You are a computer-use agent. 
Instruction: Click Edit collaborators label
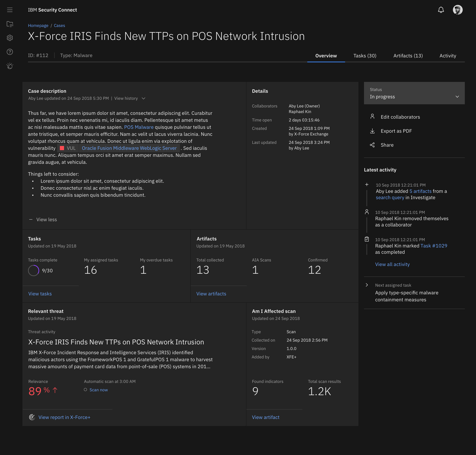tap(400, 117)
